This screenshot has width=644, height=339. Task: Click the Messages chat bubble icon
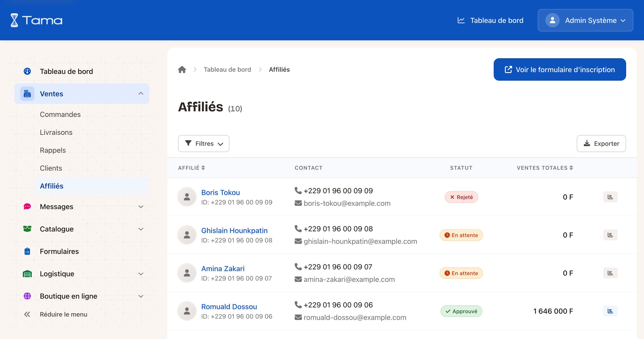click(27, 207)
